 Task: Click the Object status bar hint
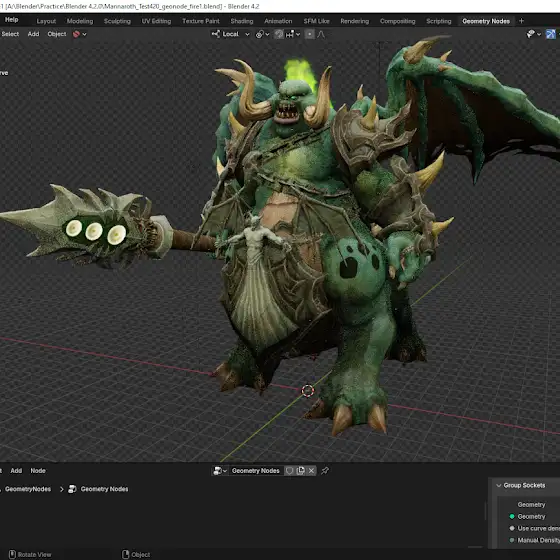click(x=136, y=554)
